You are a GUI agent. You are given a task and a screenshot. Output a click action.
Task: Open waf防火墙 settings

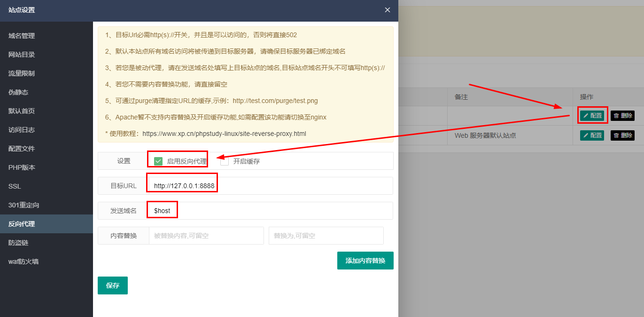click(x=47, y=262)
